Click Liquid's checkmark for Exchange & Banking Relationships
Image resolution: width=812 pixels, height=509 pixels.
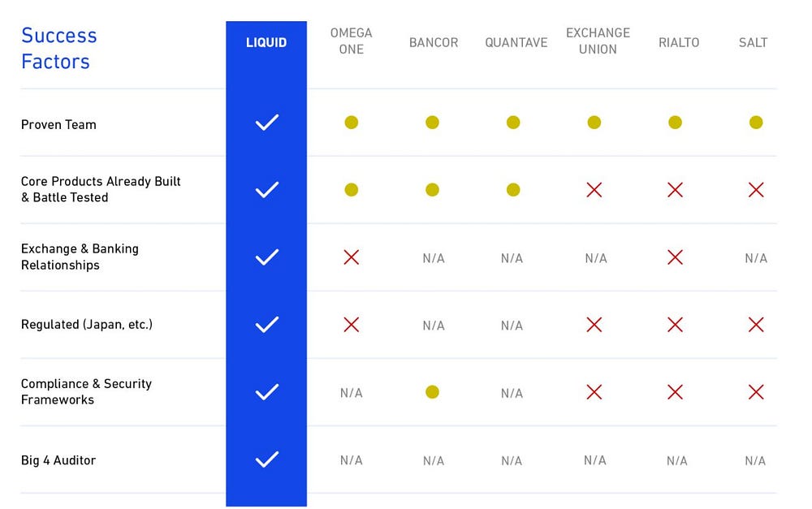click(x=266, y=257)
